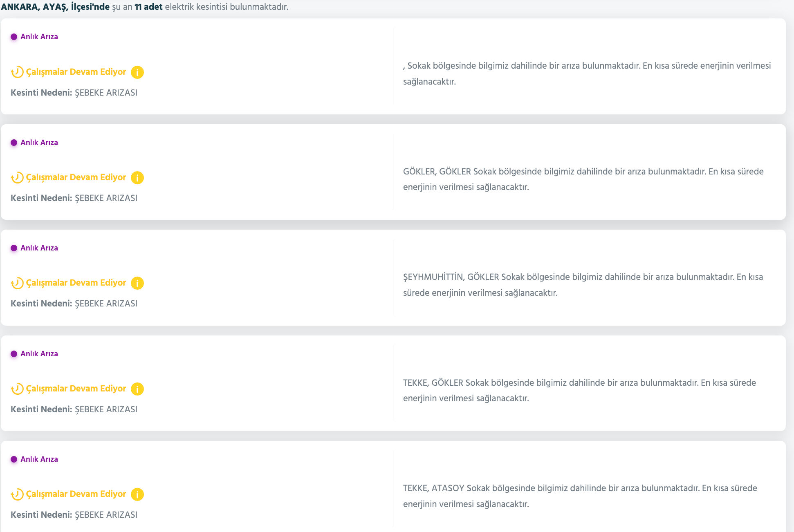
Task: Click purple dot in TEKKE, ATASOY card
Action: click(x=14, y=459)
